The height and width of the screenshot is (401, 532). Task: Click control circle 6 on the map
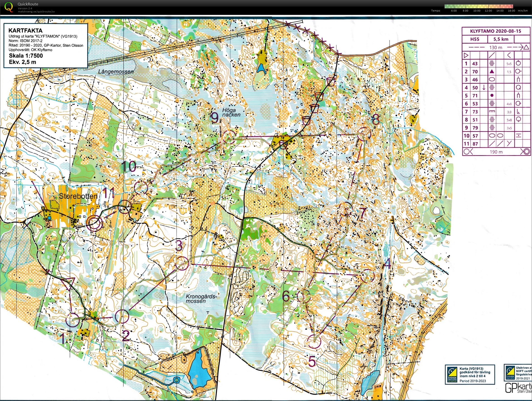(304, 296)
